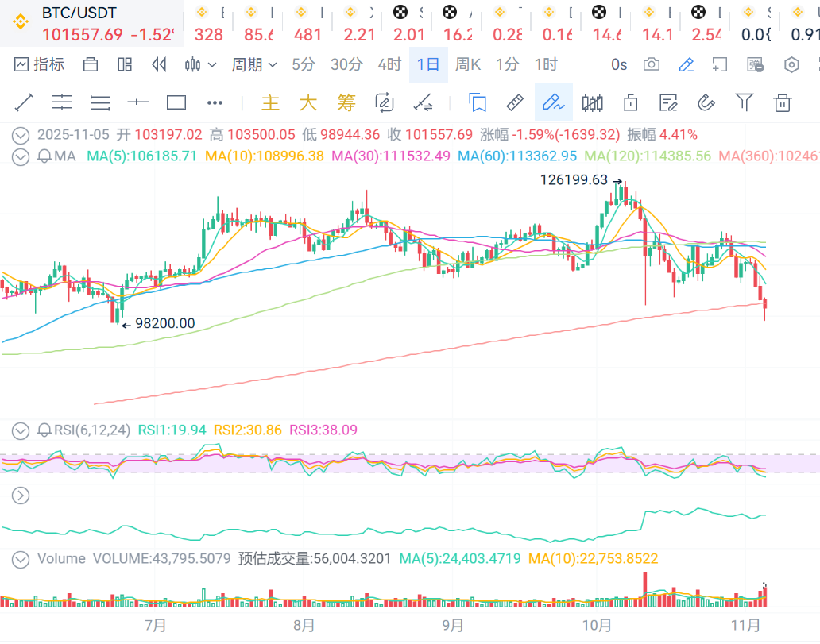The width and height of the screenshot is (820, 644).
Task: Toggle the highlighted pen drawing mode
Action: tap(553, 102)
